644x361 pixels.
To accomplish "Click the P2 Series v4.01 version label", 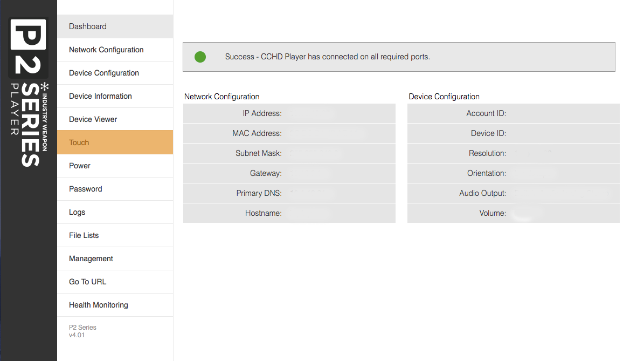I will point(82,331).
